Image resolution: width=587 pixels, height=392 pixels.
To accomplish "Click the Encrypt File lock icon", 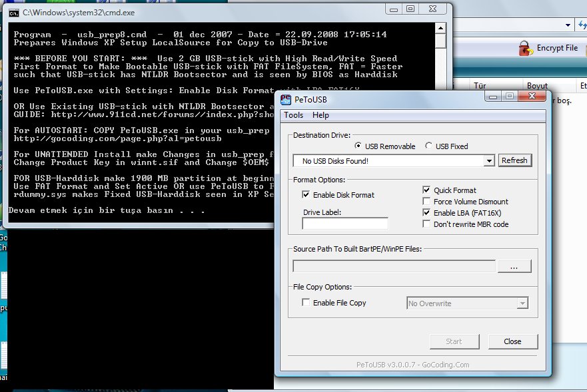I will [526, 49].
